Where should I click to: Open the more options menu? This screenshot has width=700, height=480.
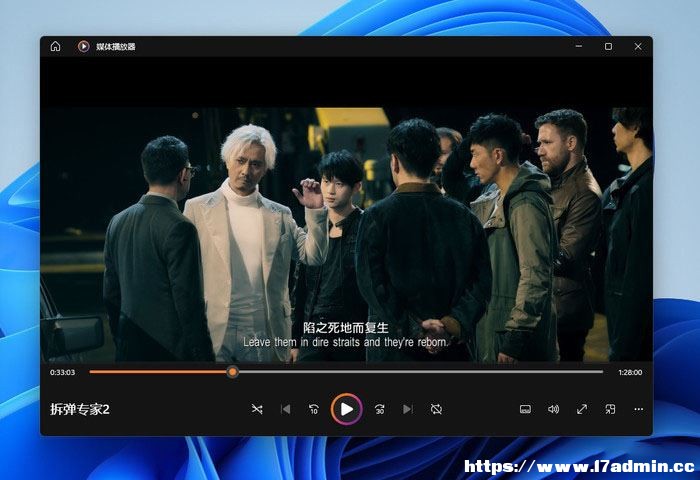click(639, 409)
